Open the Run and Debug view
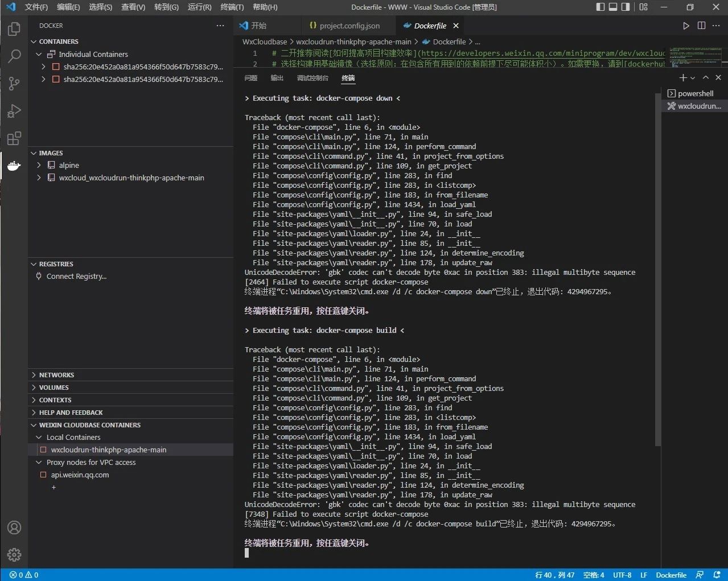The width and height of the screenshot is (728, 581). (14, 110)
